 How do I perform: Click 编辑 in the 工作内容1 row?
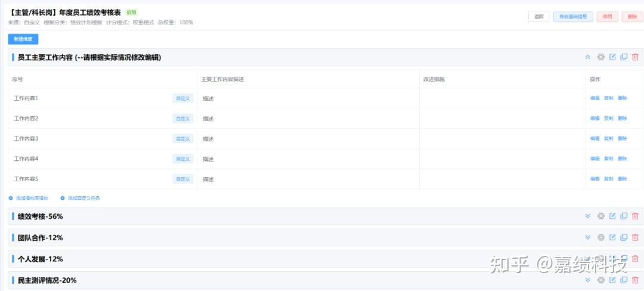click(595, 98)
